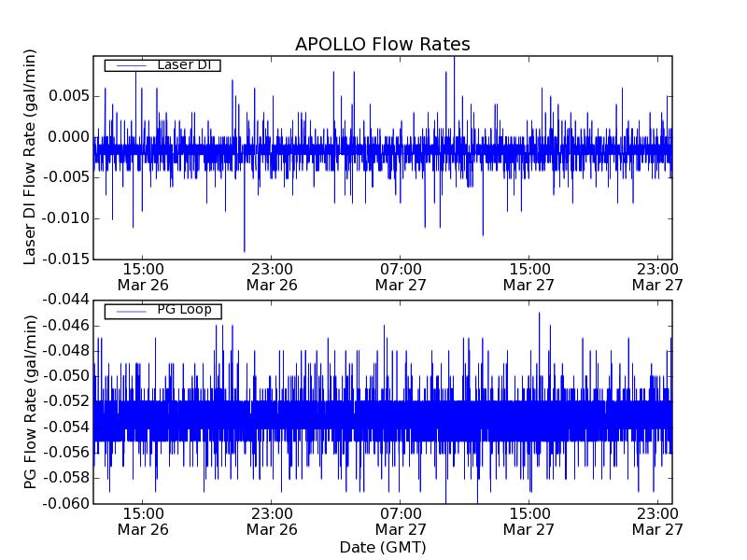This screenshot has width=747, height=560.
Task: Click the deepest negative spike in Laser DI plot
Action: (x=245, y=248)
